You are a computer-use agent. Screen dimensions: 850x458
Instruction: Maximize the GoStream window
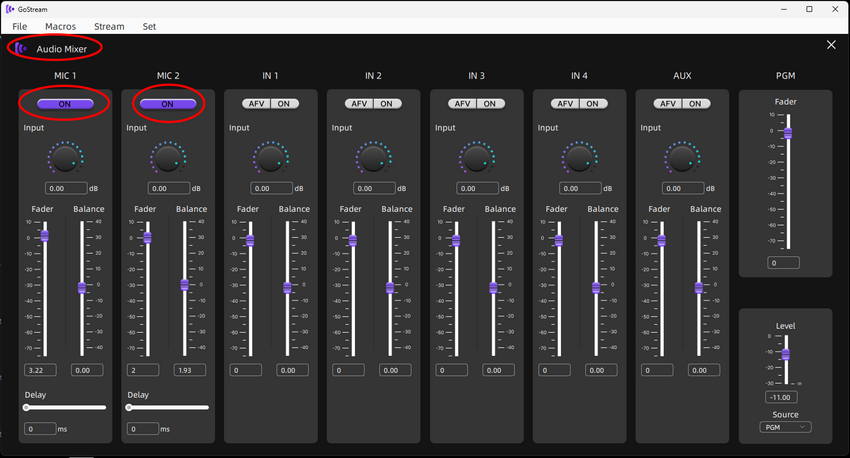[809, 9]
